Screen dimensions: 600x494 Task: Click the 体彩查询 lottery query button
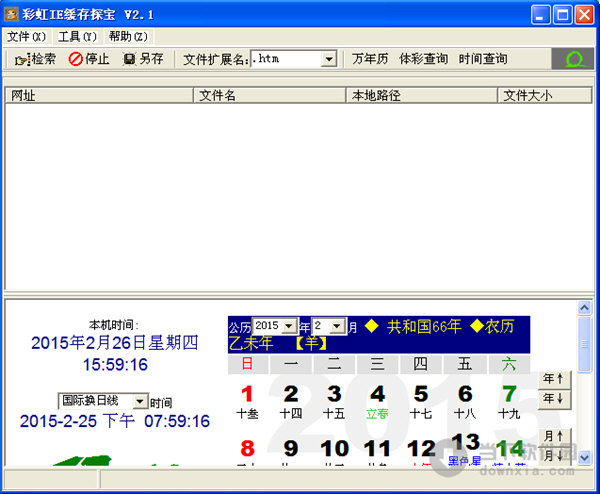(423, 60)
